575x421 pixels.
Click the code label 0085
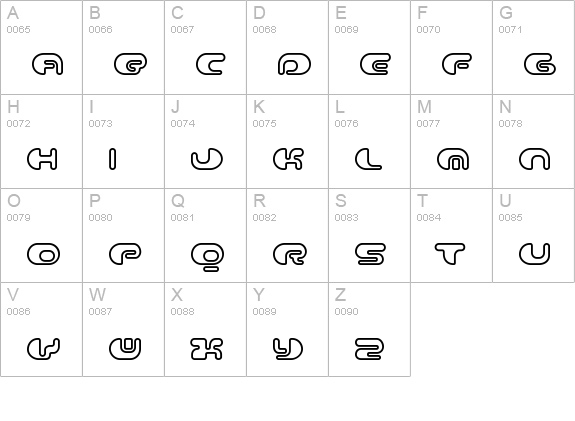pos(510,217)
